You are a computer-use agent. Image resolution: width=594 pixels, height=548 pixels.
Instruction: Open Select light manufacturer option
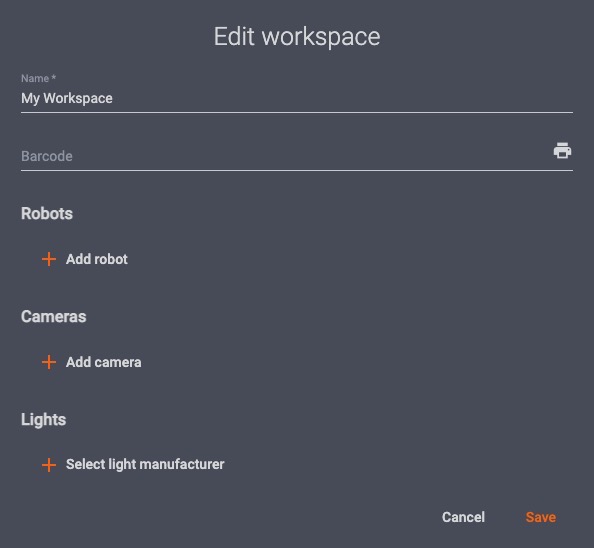[145, 464]
